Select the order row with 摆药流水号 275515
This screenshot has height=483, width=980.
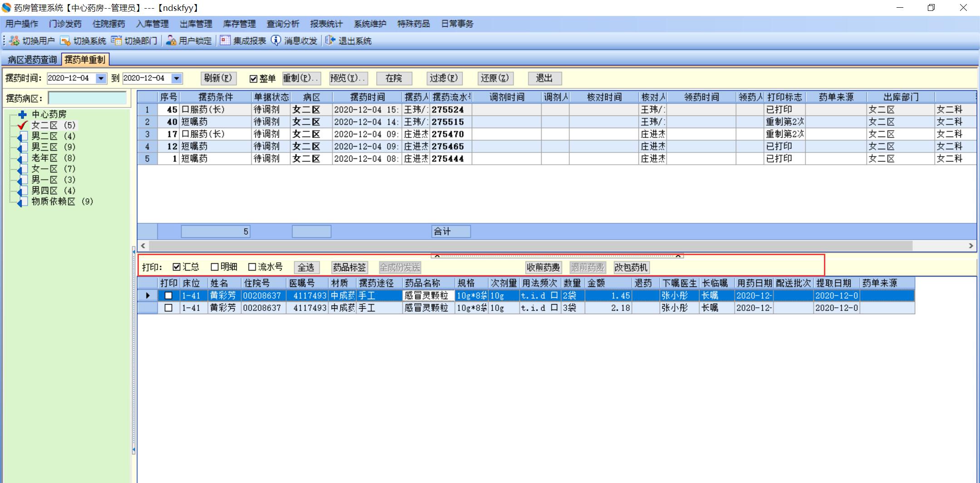pos(557,122)
